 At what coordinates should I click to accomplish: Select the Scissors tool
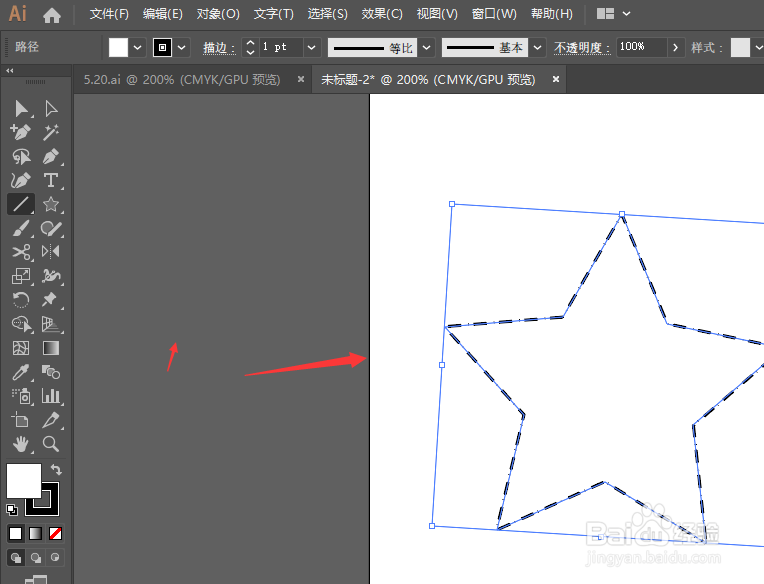click(x=21, y=252)
